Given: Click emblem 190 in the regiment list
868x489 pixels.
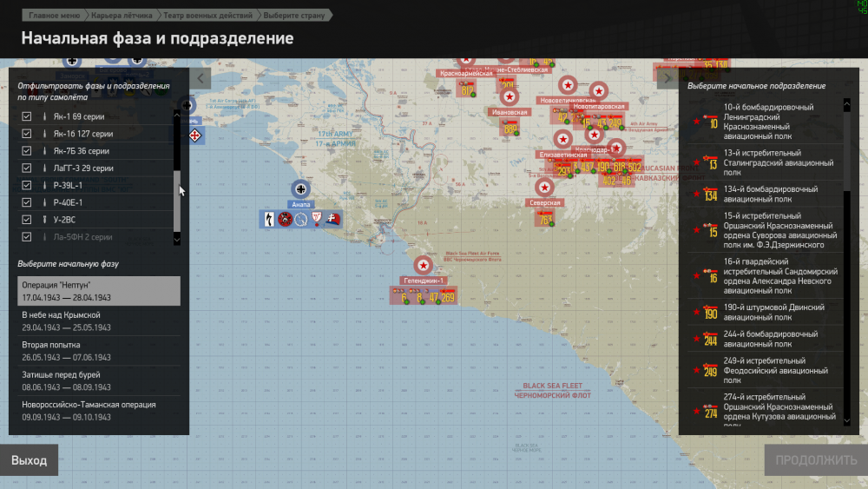Looking at the screenshot, I should click(x=710, y=313).
